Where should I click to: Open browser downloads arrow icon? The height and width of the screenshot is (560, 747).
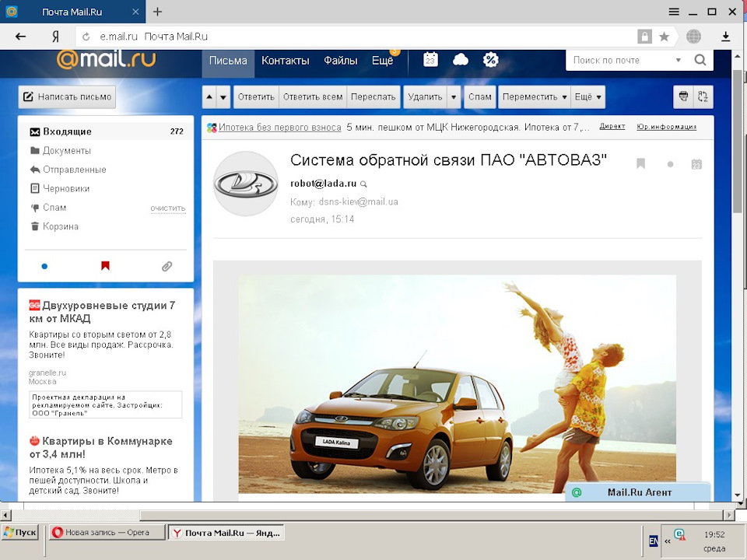(x=725, y=37)
